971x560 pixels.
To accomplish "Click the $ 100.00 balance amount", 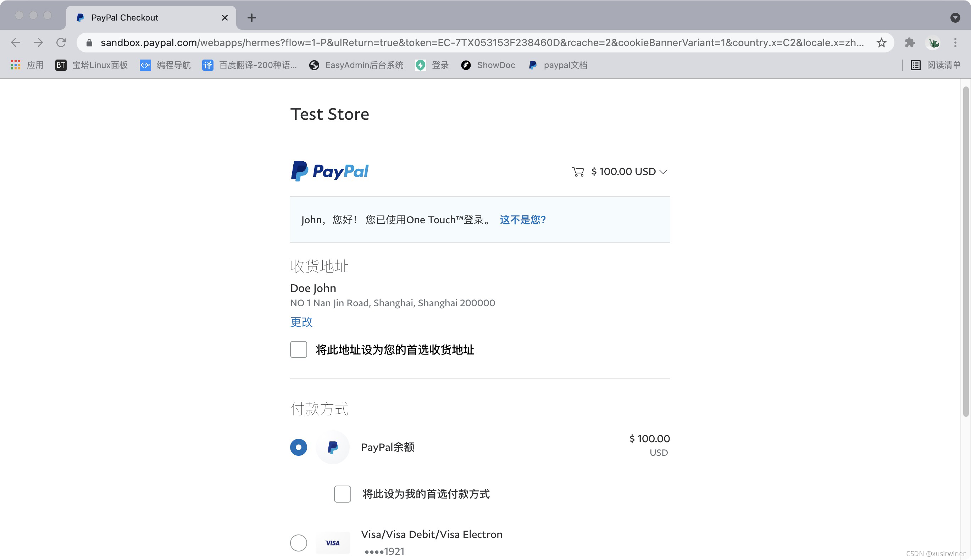I will 650,438.
